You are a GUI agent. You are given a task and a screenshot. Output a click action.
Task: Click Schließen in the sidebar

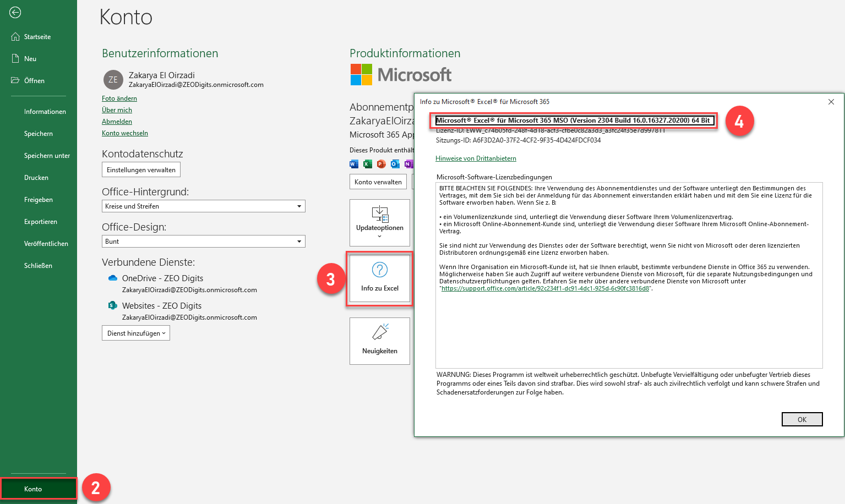click(x=39, y=266)
